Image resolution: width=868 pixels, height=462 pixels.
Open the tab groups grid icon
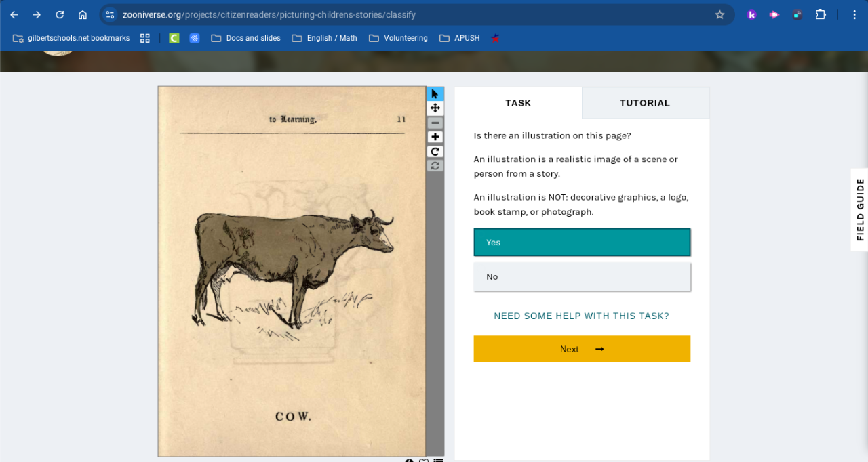pyautogui.click(x=144, y=38)
